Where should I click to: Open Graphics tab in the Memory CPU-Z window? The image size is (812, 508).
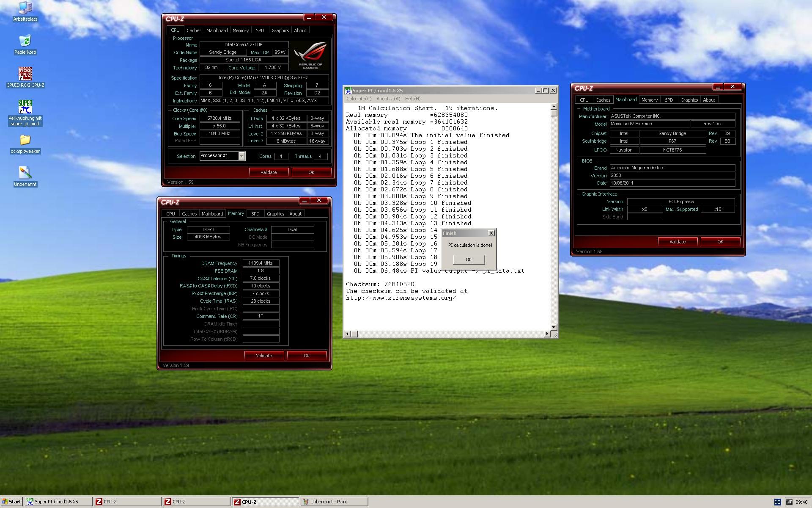[x=276, y=214]
